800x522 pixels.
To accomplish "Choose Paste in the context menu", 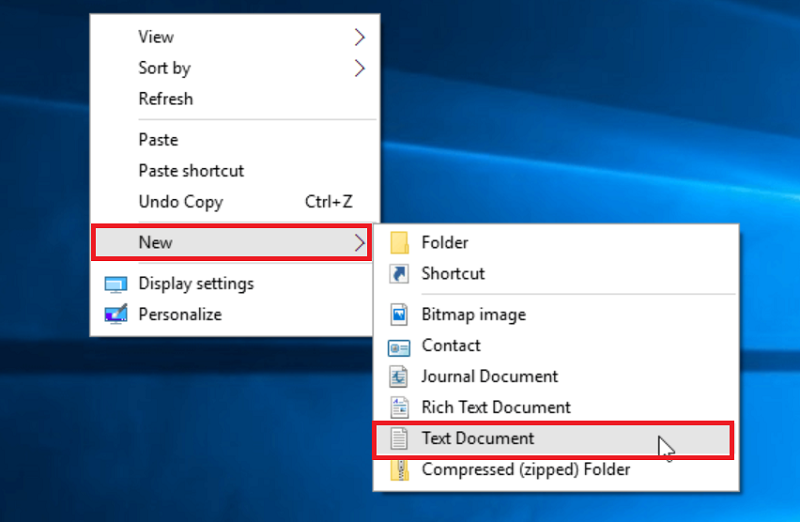I will click(x=158, y=140).
